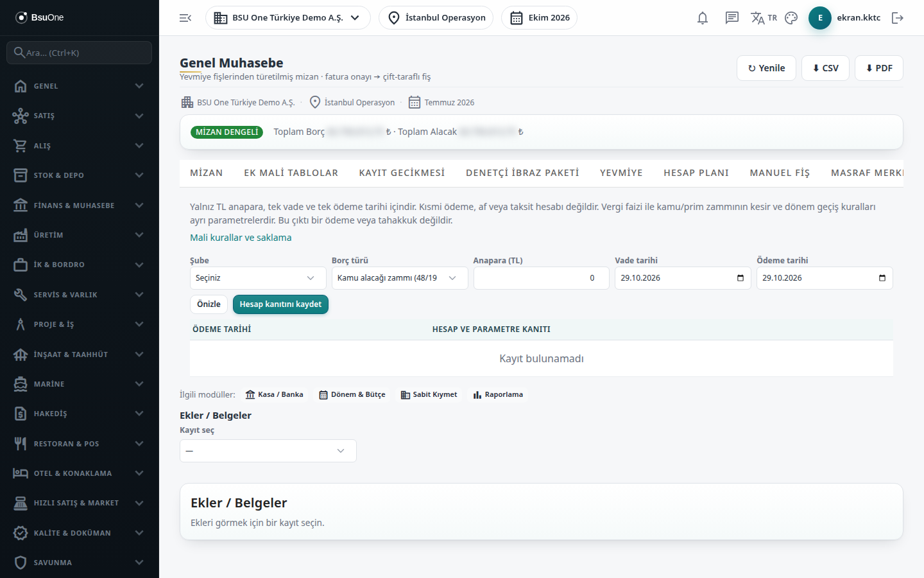The image size is (924, 578).
Task: Open the messages chat icon
Action: [x=732, y=18]
